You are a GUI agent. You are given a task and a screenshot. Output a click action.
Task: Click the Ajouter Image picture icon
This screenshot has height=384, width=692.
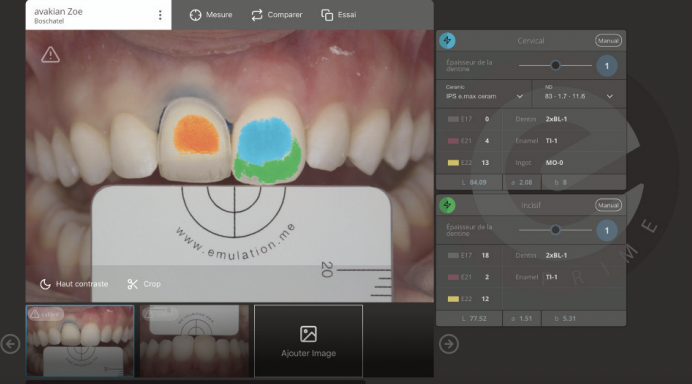click(308, 334)
